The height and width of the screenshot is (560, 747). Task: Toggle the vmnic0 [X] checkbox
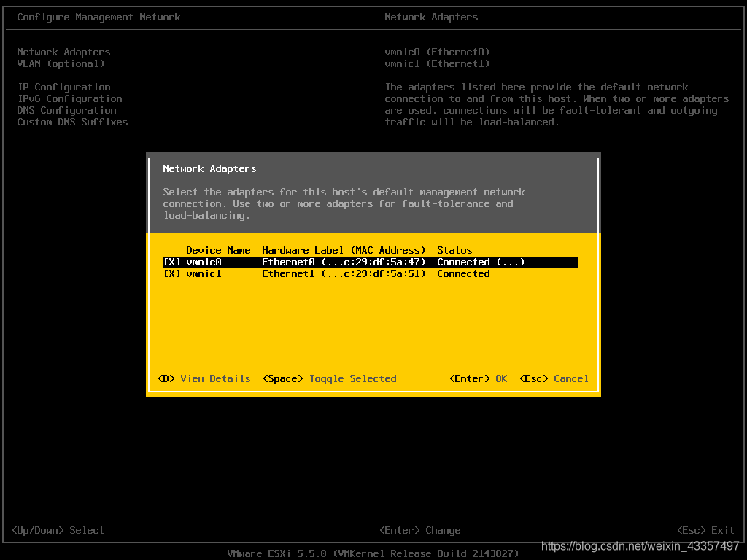point(171,262)
